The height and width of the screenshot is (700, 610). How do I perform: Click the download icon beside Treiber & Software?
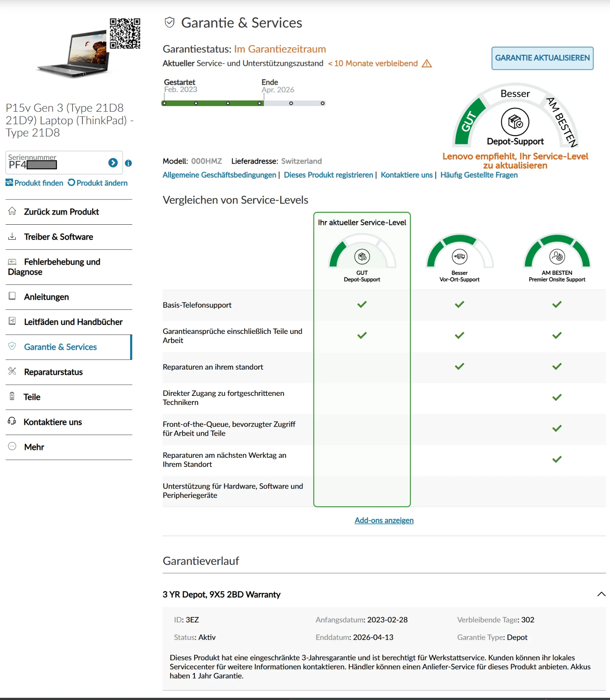tap(12, 236)
